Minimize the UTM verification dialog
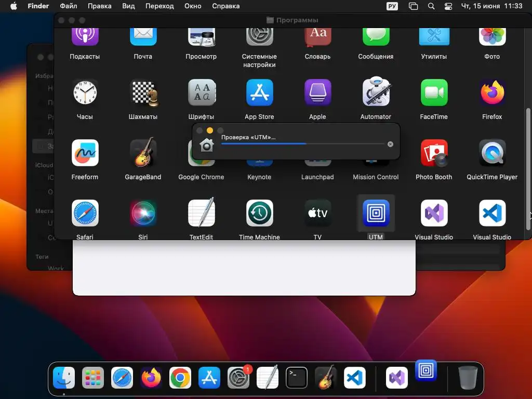532x399 pixels. click(x=210, y=130)
